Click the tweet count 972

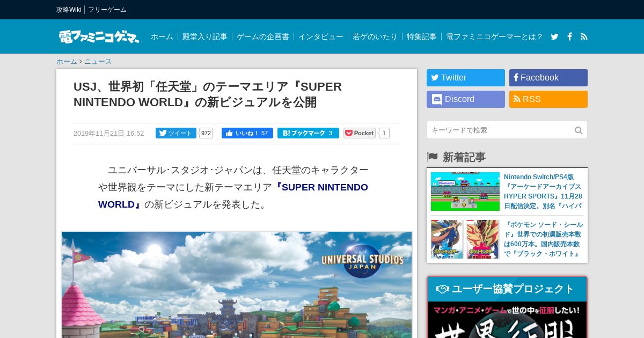[206, 133]
